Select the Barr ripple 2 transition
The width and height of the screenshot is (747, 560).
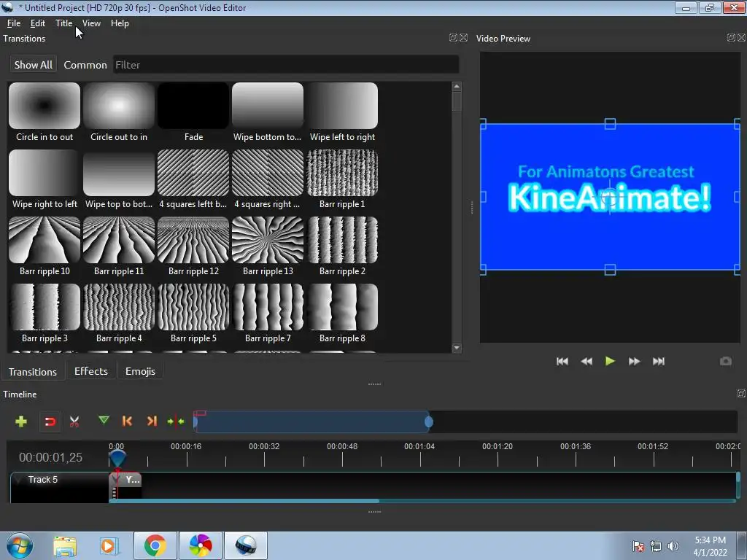342,246
